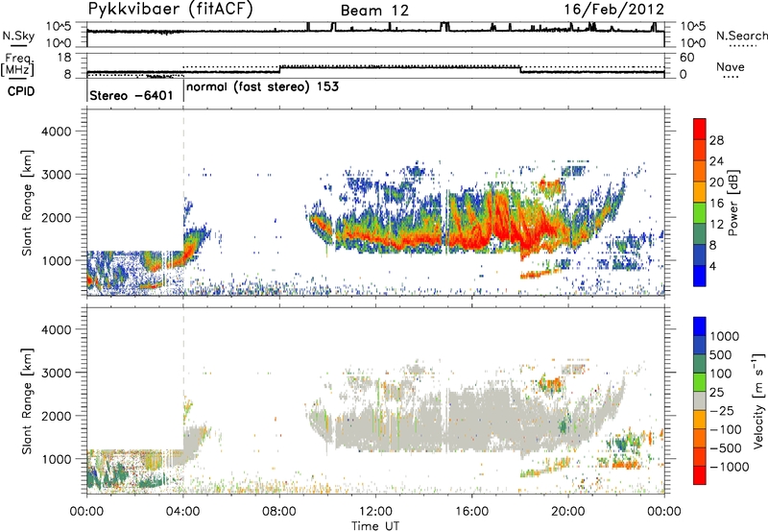768x532 pixels.
Task: Click the blue bottom segment of Power colorbar
Action: [x=700, y=276]
